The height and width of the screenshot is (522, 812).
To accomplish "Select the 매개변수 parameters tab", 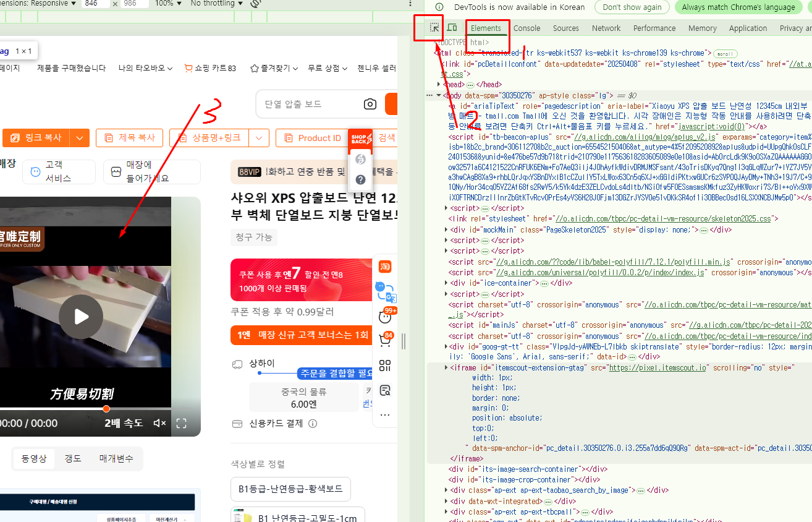I will (x=116, y=458).
